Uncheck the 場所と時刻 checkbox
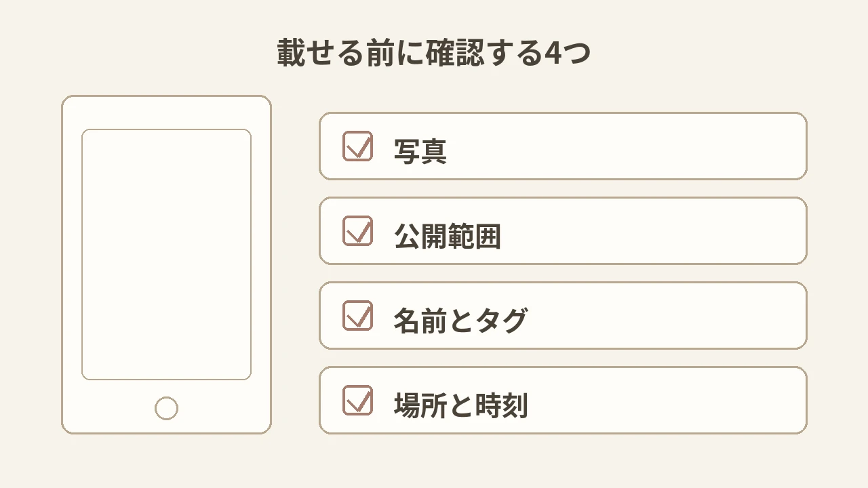868x488 pixels. click(x=357, y=400)
